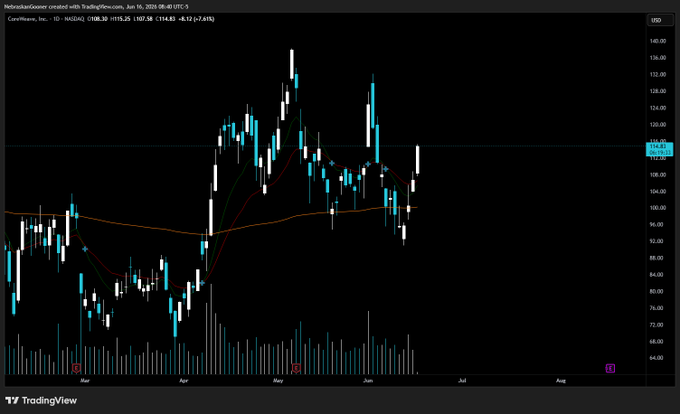Click the 92.00 price axis label

[656, 241]
